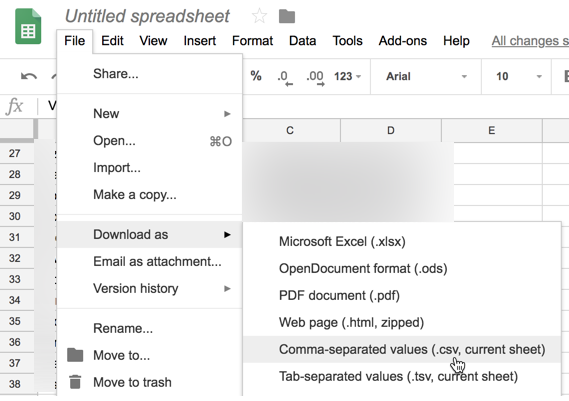Choose Share... from File menu
Screen dimensions: 569x401
pyautogui.click(x=150, y=74)
